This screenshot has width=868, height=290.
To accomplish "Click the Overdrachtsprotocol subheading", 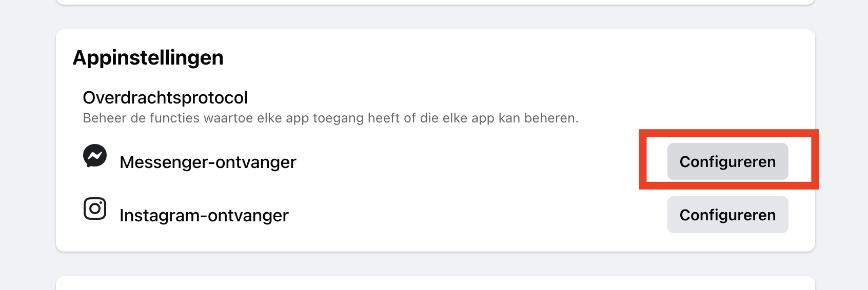I will click(165, 97).
